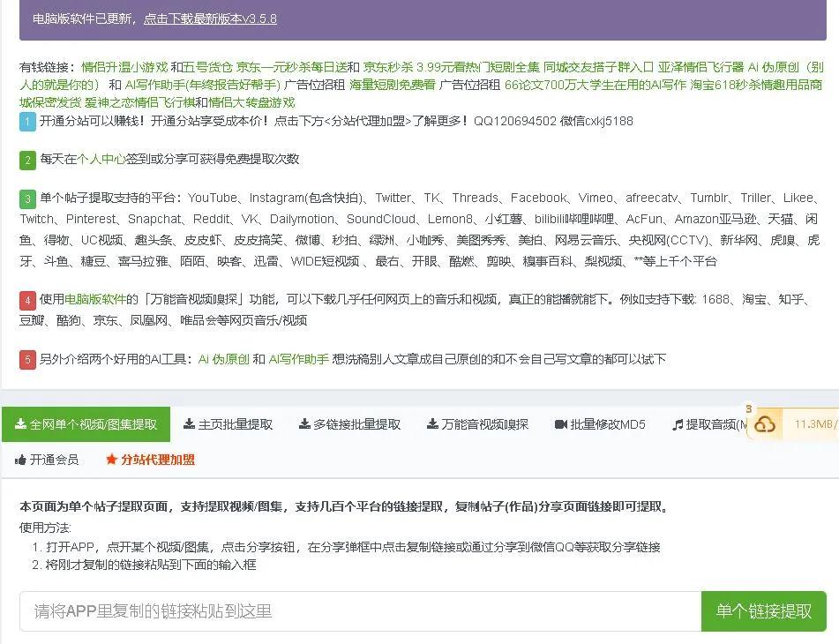This screenshot has height=644, width=839.
Task: Click the 点击下载最新版本v3.5.8 link
Action: pyautogui.click(x=210, y=19)
